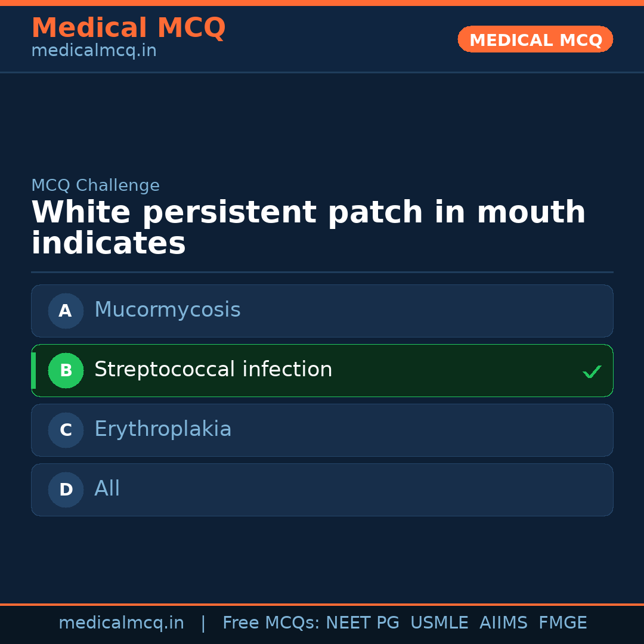Click the green B circle badge
Screen dimensions: 644x644
click(66, 370)
